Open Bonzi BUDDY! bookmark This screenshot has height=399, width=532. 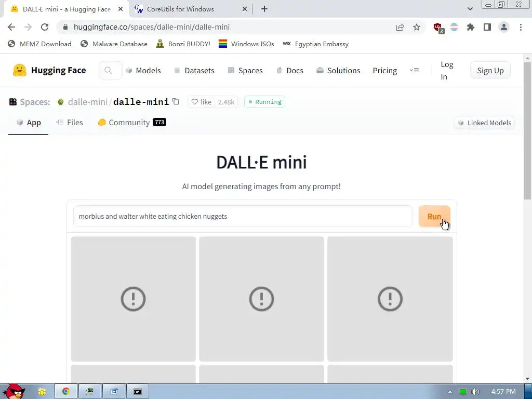183,44
